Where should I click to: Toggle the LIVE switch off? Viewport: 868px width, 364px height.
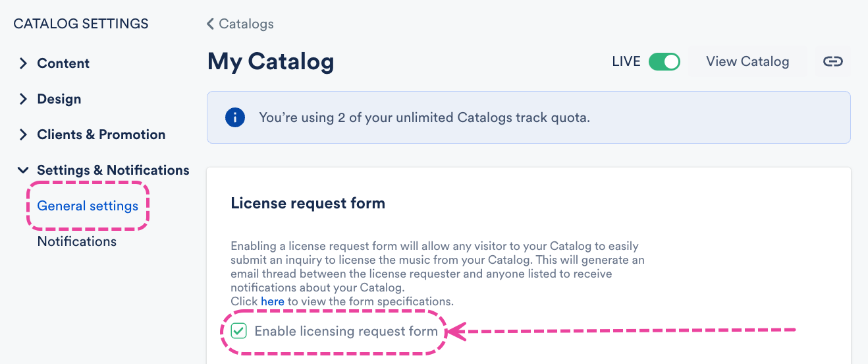[x=664, y=61]
